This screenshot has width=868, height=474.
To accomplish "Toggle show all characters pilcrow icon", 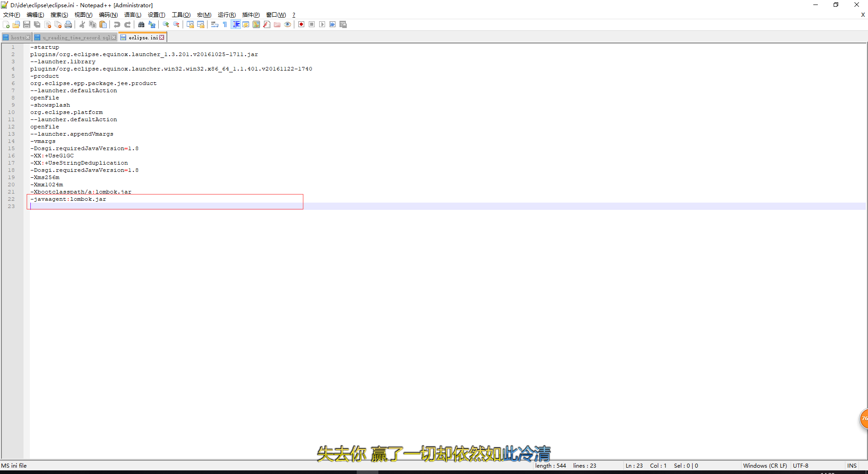I will point(225,24).
